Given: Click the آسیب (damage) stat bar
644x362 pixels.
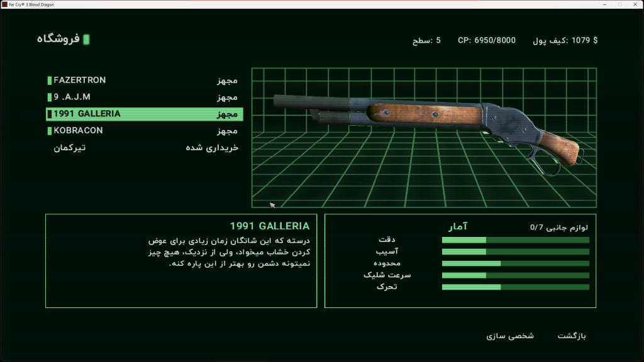Looking at the screenshot, I should pyautogui.click(x=516, y=251).
